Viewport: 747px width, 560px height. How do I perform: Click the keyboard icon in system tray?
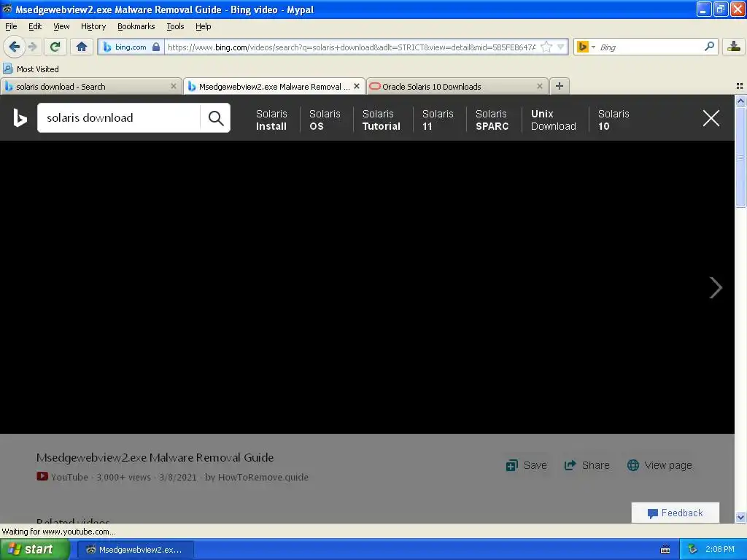(x=665, y=550)
